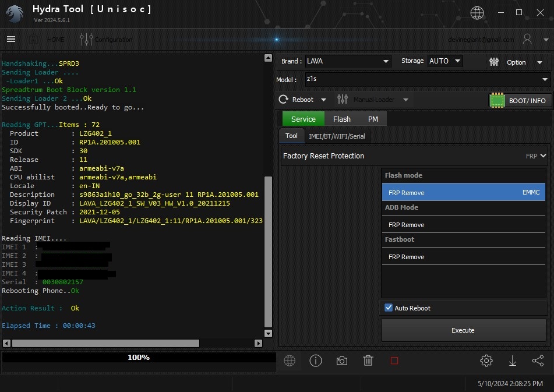Click the info circle icon

coord(316,361)
